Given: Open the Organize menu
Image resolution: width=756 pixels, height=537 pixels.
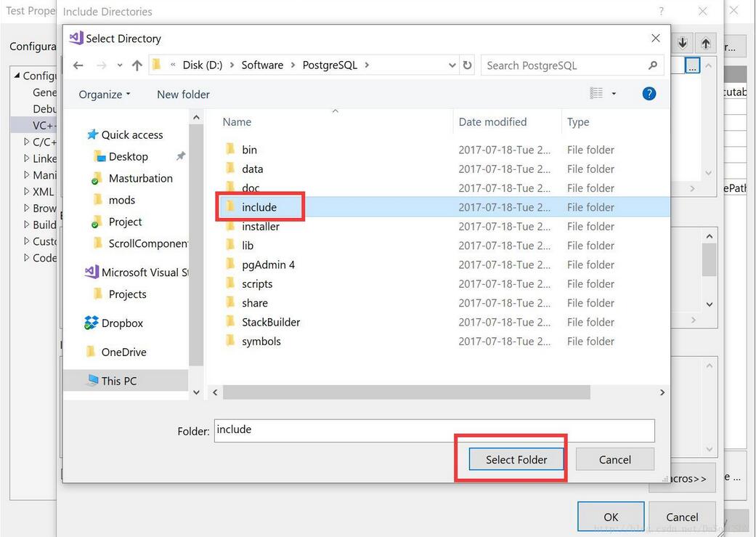Looking at the screenshot, I should pyautogui.click(x=104, y=94).
